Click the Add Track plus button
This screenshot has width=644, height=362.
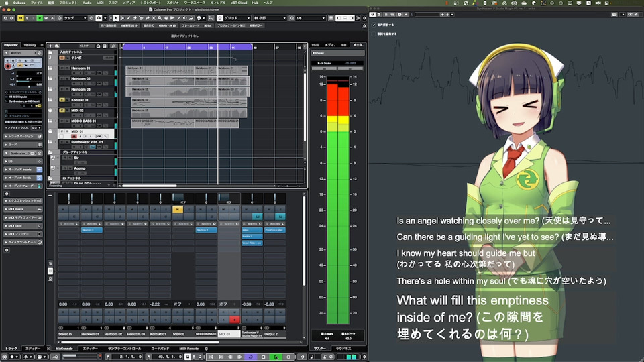point(50,46)
